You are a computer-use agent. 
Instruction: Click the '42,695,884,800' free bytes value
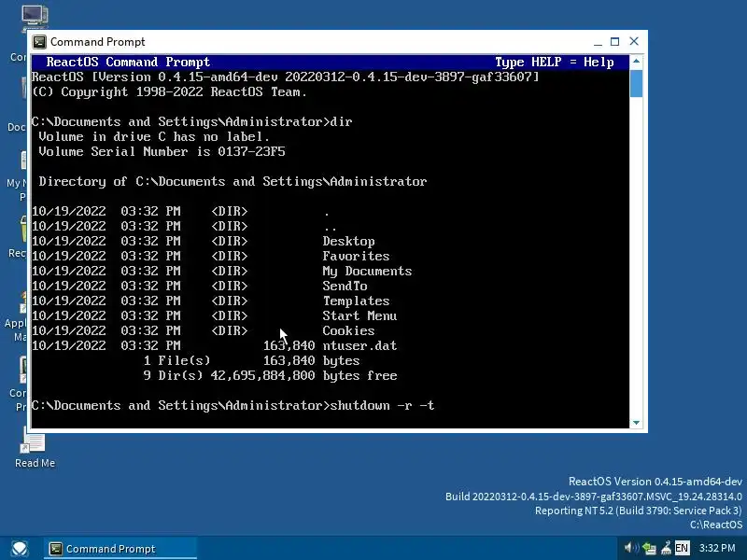(x=262, y=375)
